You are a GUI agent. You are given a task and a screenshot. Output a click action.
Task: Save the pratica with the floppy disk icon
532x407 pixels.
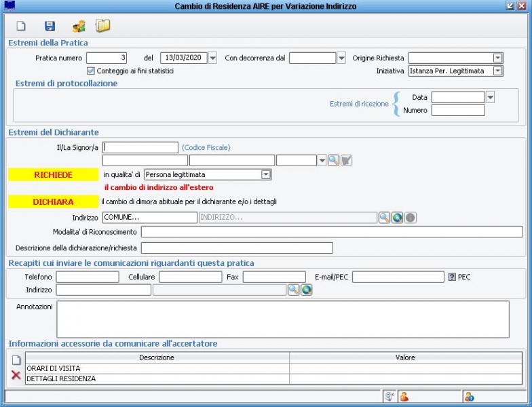(50, 26)
